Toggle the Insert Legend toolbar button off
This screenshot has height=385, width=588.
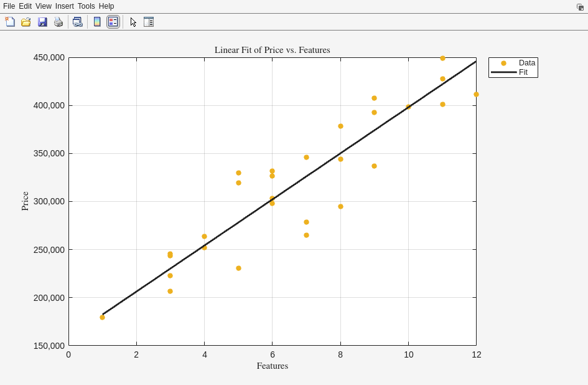coord(113,22)
